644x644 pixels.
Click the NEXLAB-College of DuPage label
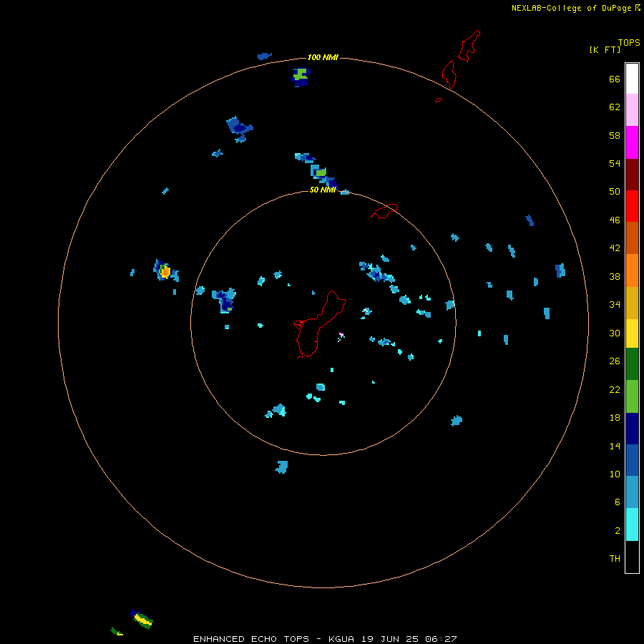click(x=571, y=8)
